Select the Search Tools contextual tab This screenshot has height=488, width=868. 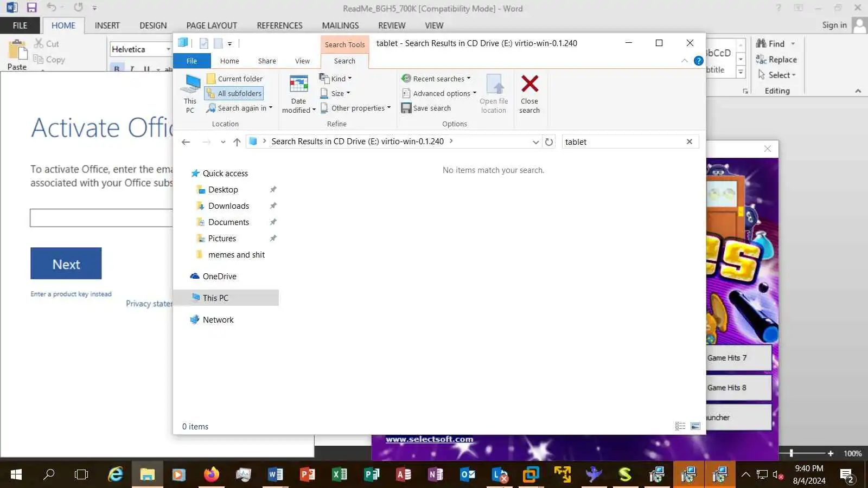(344, 44)
